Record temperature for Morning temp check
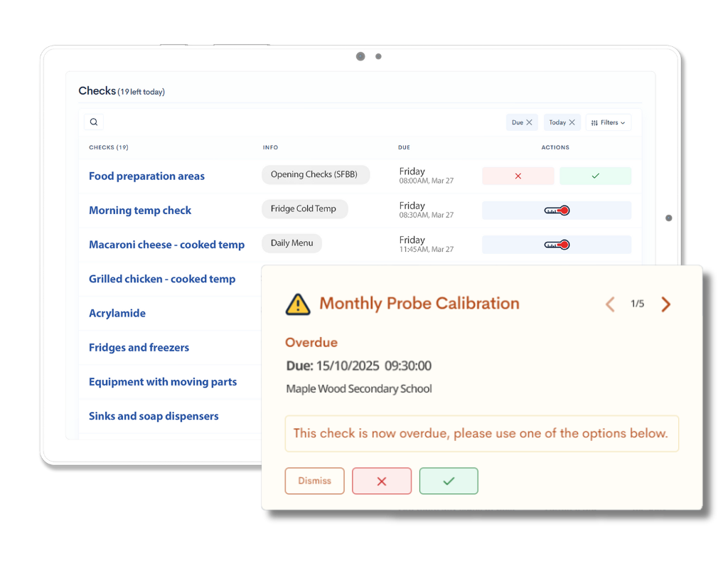 [x=557, y=211]
